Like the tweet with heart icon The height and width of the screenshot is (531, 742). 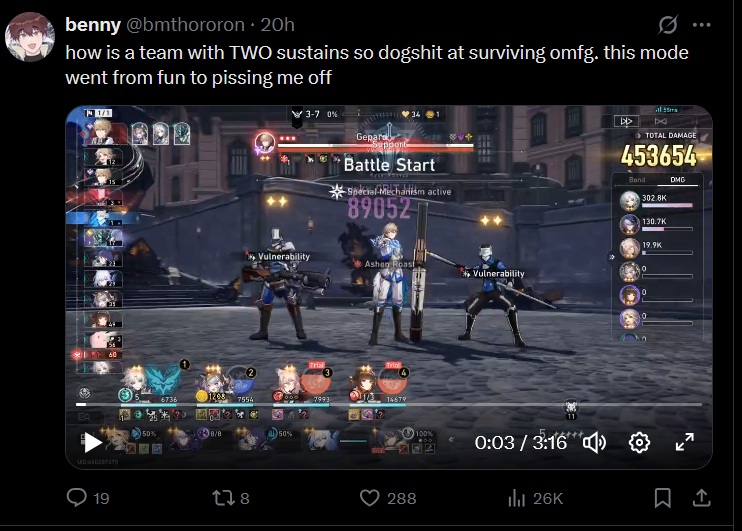pos(370,498)
